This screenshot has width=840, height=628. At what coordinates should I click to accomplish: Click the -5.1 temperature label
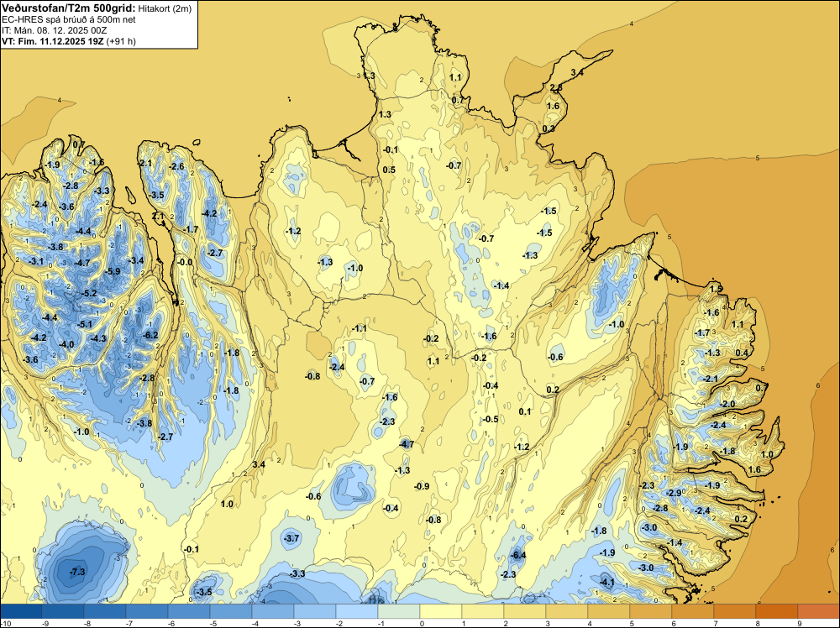click(84, 324)
